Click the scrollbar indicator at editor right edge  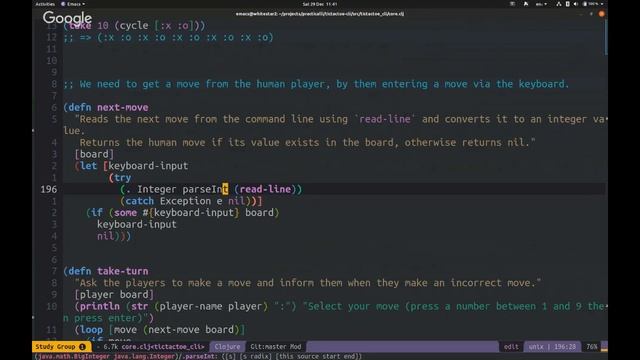[x=606, y=37]
